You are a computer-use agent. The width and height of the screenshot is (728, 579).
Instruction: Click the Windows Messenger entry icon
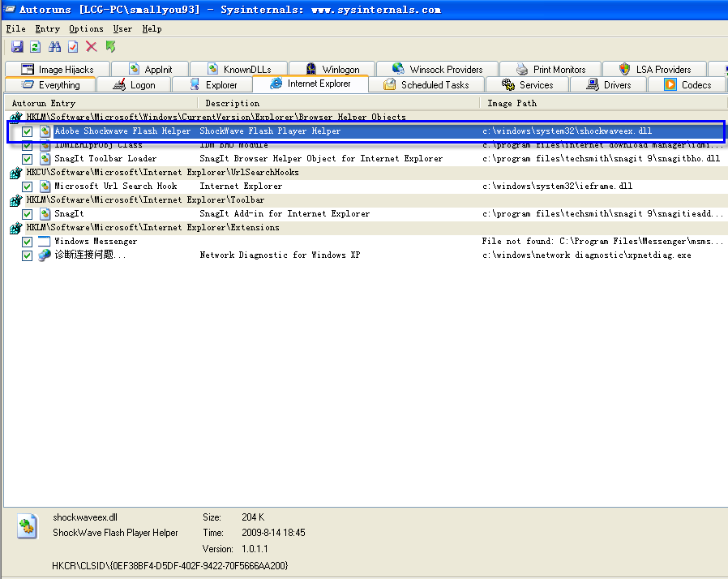click(x=44, y=242)
